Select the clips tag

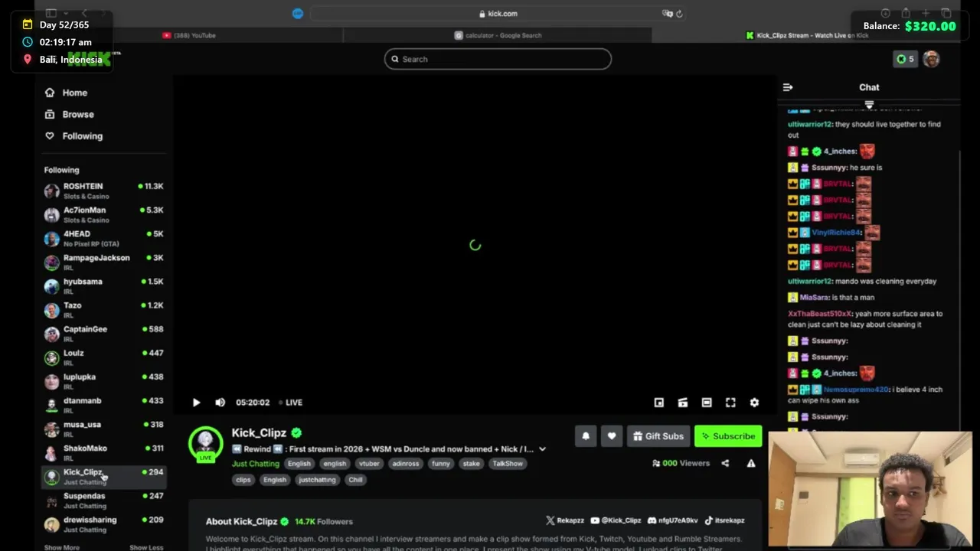pyautogui.click(x=243, y=480)
